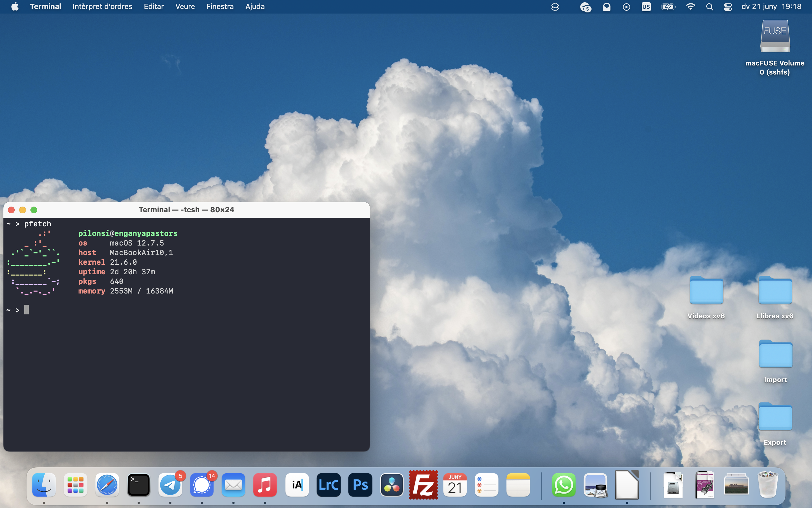Select the Import folder on desktop
The width and height of the screenshot is (812, 508).
tap(775, 354)
